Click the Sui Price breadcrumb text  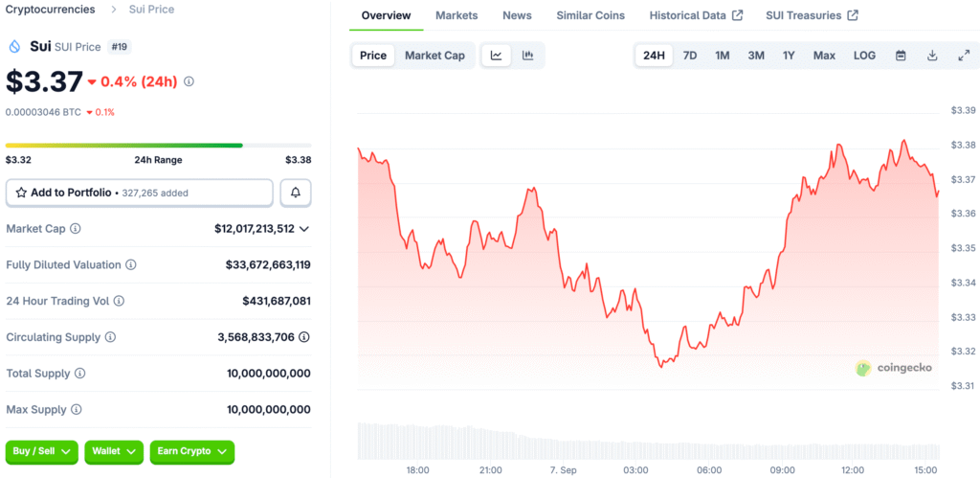pyautogui.click(x=152, y=10)
